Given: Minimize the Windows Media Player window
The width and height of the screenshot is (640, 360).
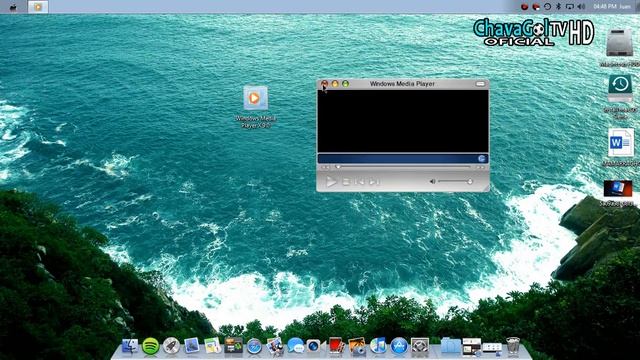Looking at the screenshot, I should point(335,84).
